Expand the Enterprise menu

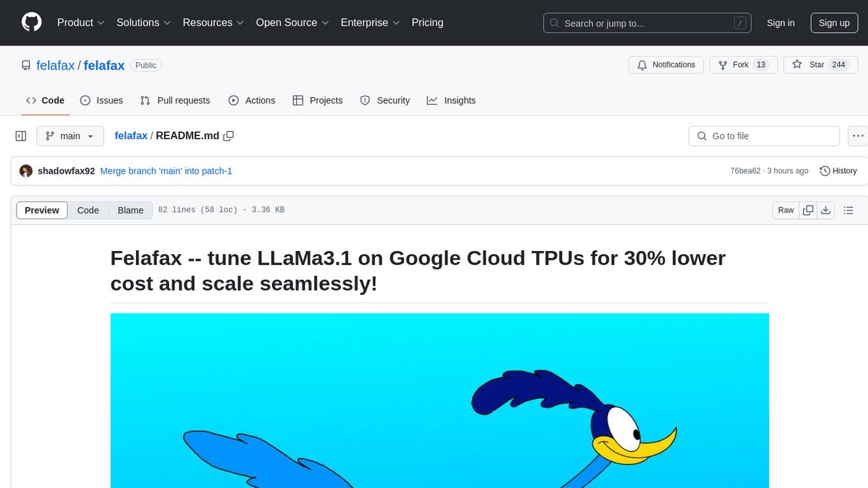point(370,22)
